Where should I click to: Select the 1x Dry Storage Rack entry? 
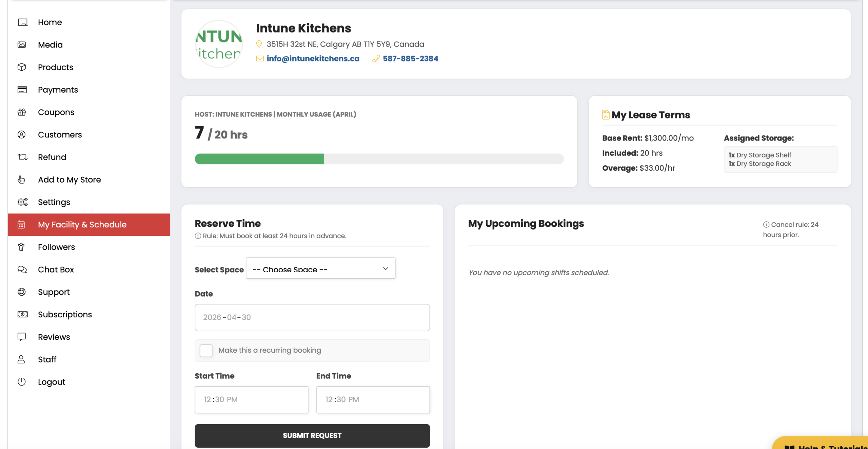(x=760, y=164)
